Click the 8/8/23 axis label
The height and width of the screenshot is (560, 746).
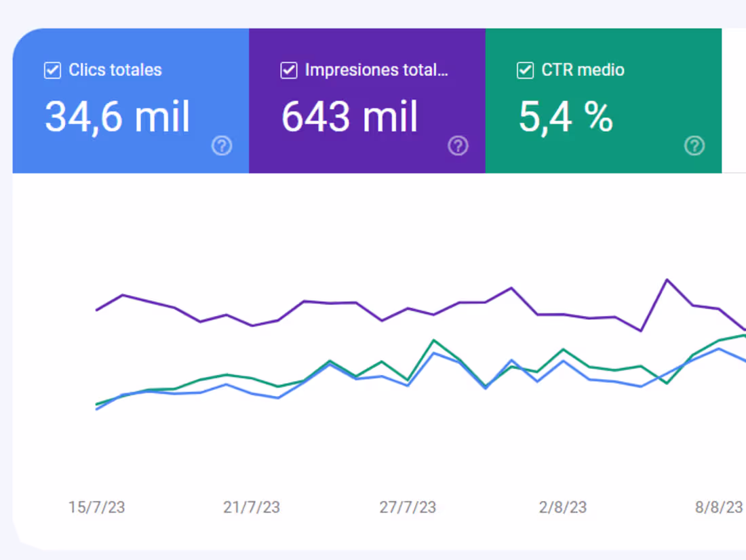(x=718, y=507)
